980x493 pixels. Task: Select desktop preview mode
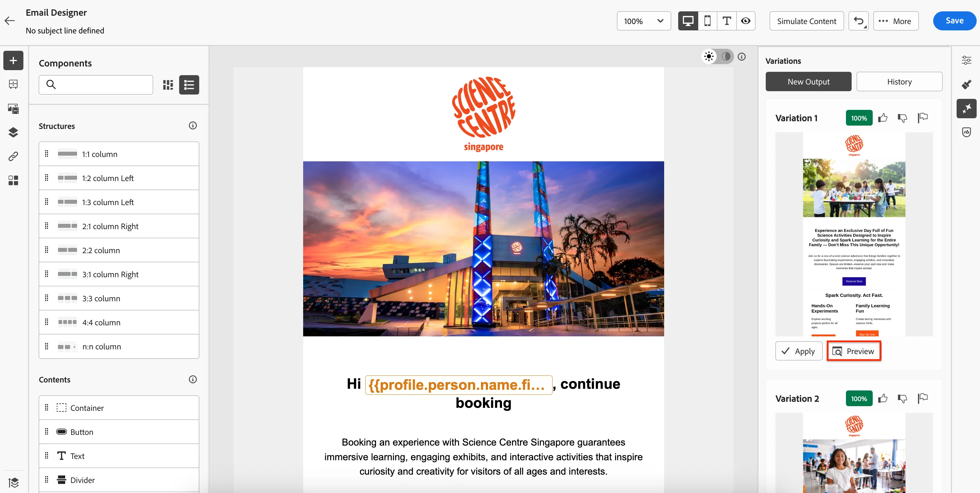688,21
